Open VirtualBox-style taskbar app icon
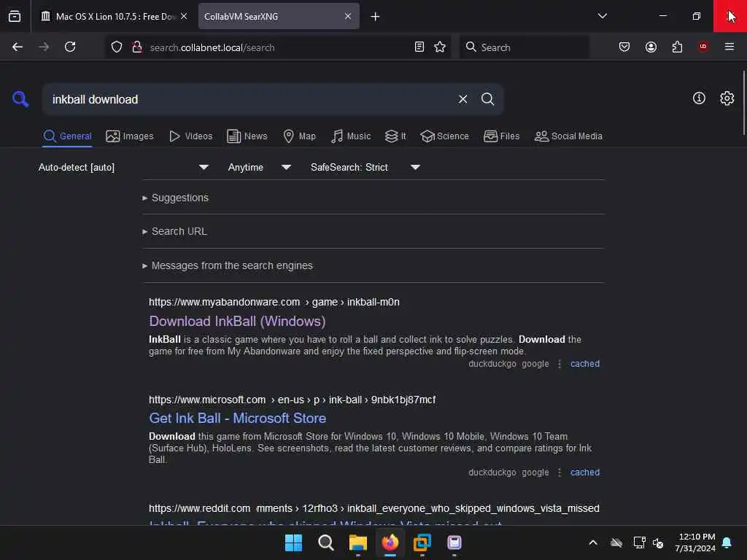Viewport: 747px width, 560px height. (x=422, y=542)
